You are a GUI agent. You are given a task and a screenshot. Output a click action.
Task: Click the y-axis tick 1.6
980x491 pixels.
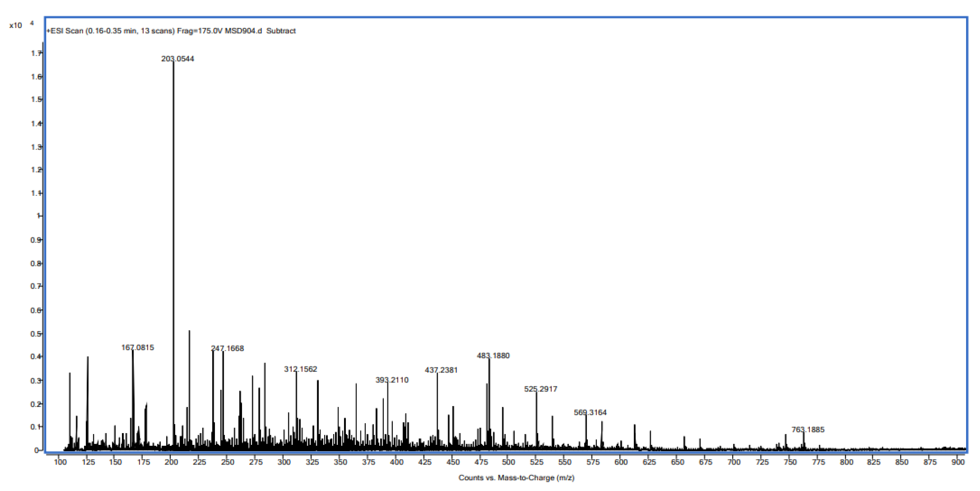36,77
